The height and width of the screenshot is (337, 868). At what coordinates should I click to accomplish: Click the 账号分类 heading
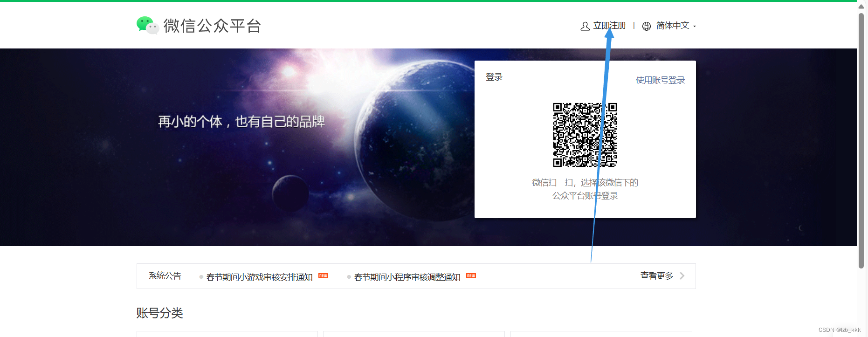[x=159, y=313]
